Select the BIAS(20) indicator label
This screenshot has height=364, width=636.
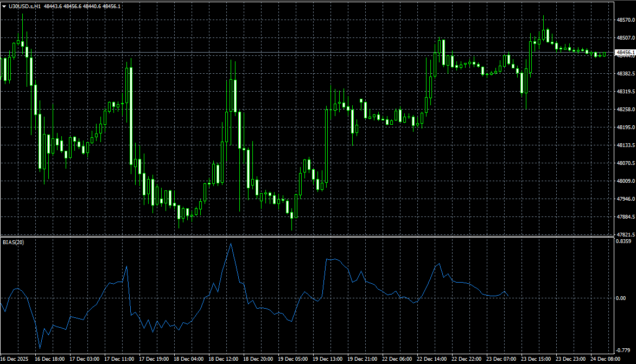[13, 242]
